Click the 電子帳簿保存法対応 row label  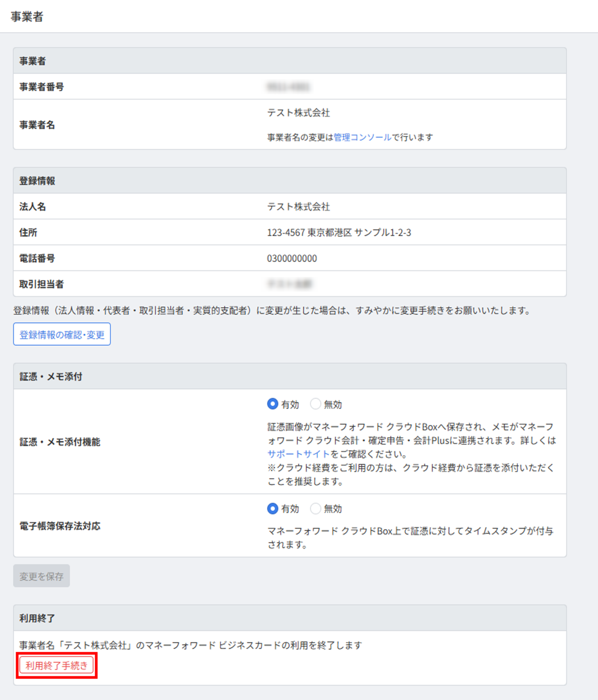tap(60, 526)
